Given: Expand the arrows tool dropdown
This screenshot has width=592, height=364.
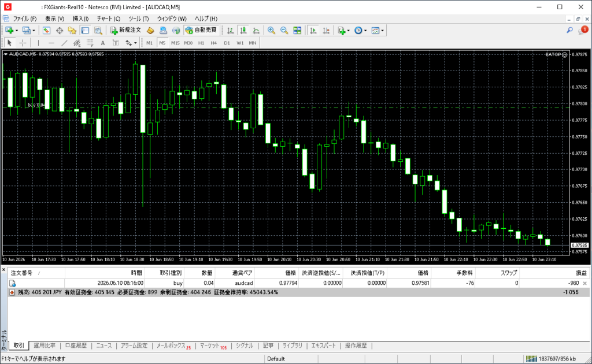Looking at the screenshot, I should tap(135, 43).
